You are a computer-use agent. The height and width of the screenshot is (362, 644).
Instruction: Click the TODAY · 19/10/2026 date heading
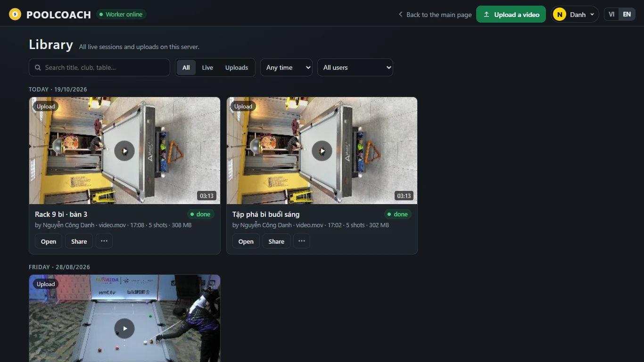coord(58,89)
